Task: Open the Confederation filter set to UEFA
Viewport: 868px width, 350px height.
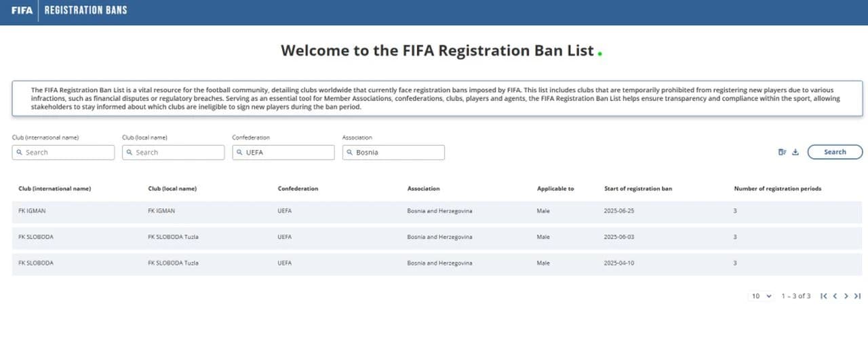Action: click(x=283, y=153)
